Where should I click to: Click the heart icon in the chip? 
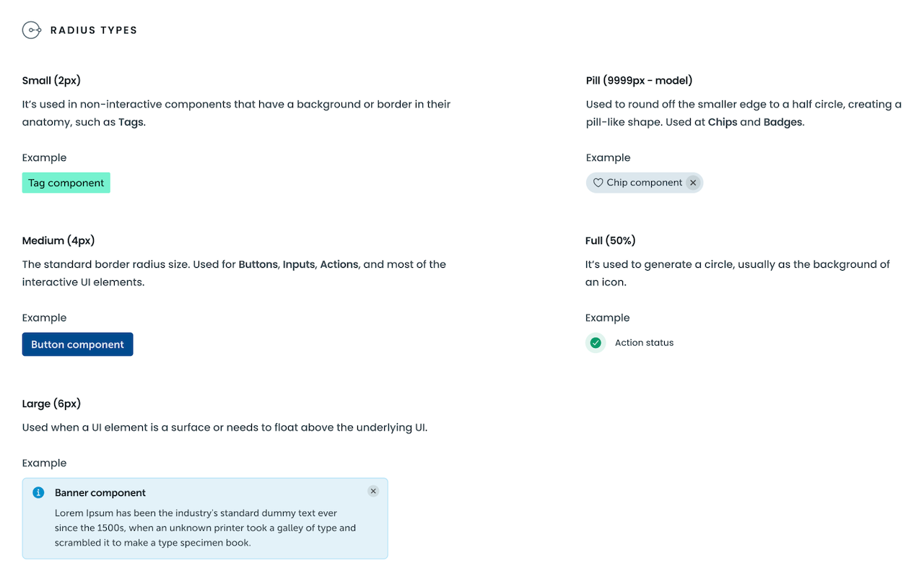pyautogui.click(x=598, y=183)
